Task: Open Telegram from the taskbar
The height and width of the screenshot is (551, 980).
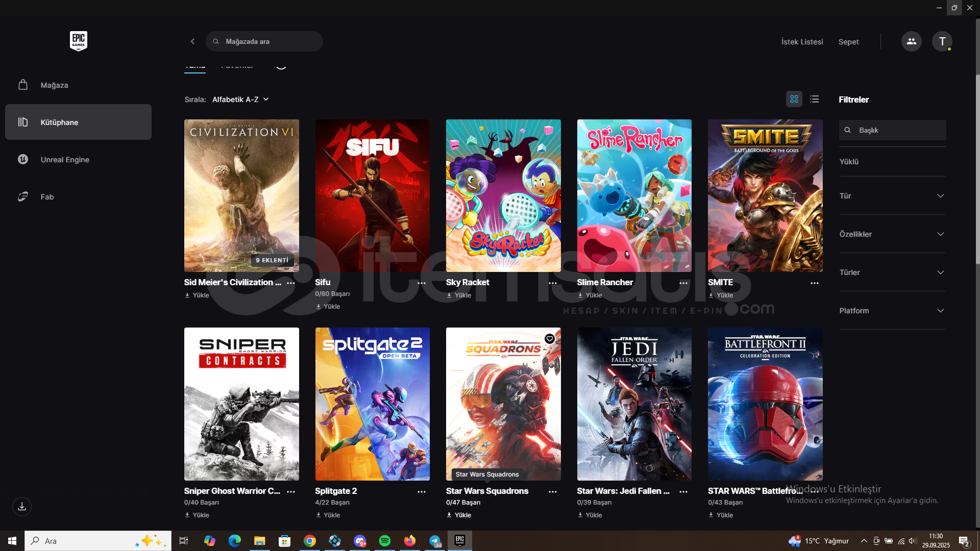Action: pos(435,541)
